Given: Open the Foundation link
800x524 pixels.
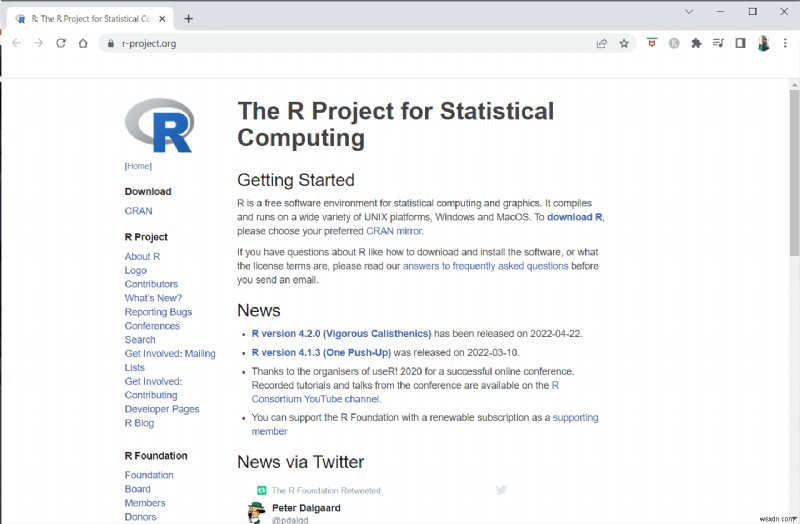Looking at the screenshot, I should pyautogui.click(x=149, y=475).
